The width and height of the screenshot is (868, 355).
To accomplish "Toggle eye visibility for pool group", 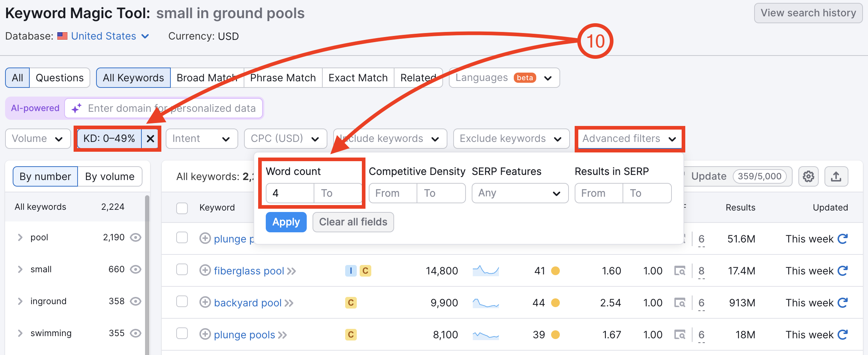I will [136, 237].
